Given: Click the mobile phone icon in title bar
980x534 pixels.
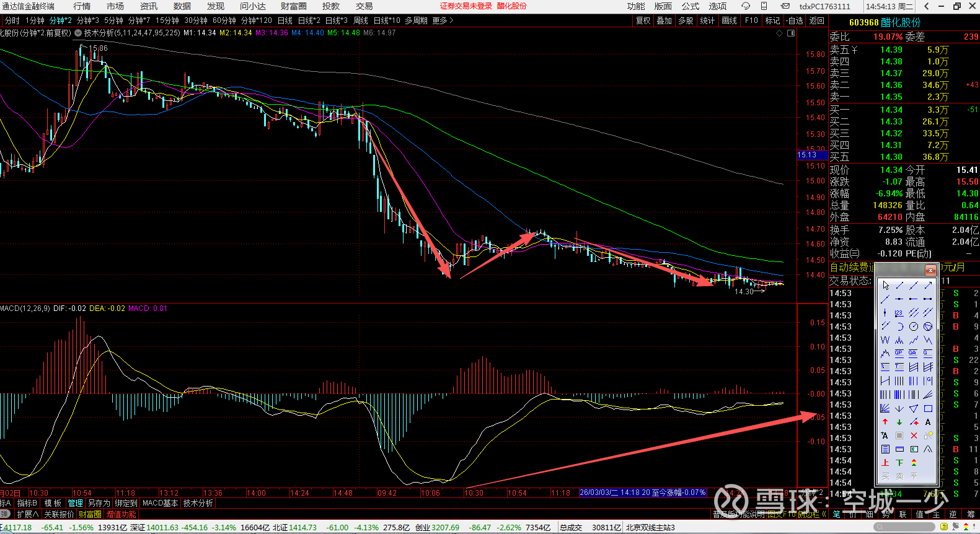Looking at the screenshot, I should coord(764,6).
